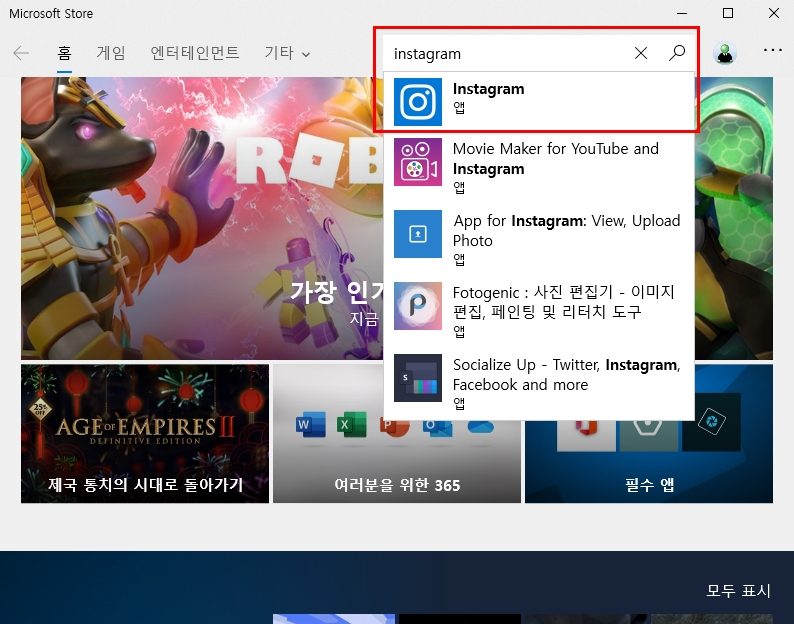Open the Age of Empires II tile
794x624 pixels.
click(145, 434)
